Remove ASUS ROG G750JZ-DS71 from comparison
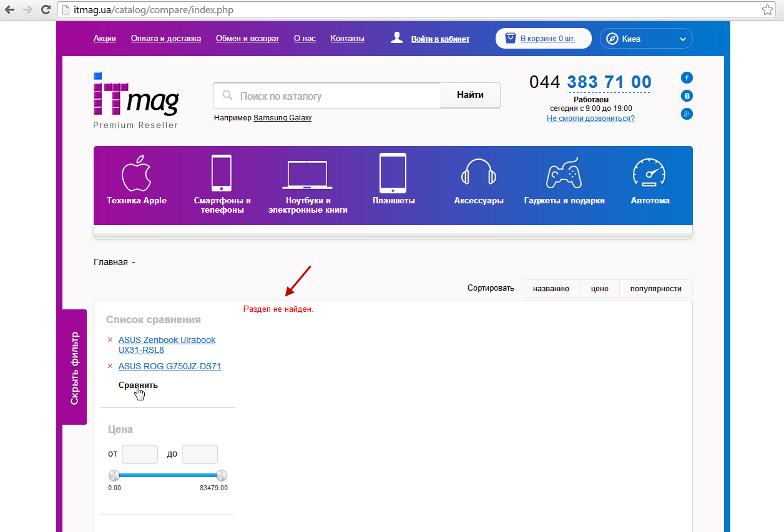Viewport: 784px width, 532px height. point(110,366)
